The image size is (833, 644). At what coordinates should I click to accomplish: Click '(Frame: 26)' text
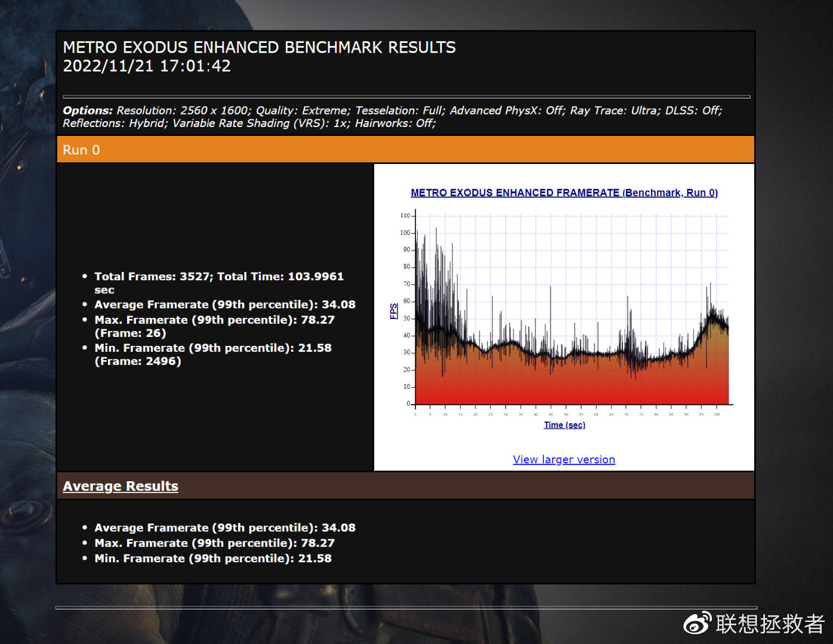pyautogui.click(x=130, y=333)
